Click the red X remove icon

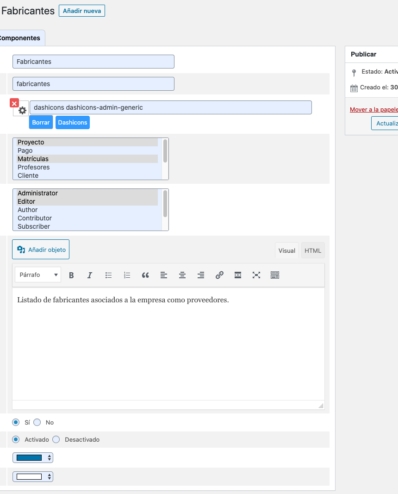coord(14,103)
